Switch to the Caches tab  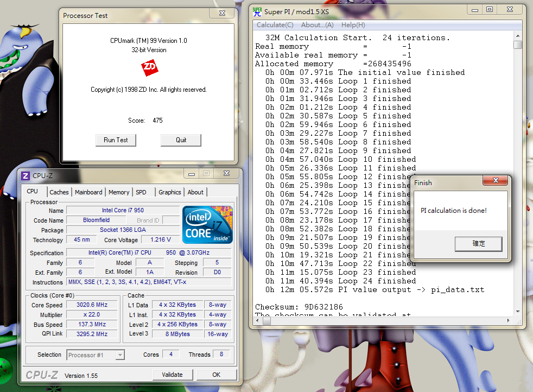(59, 192)
